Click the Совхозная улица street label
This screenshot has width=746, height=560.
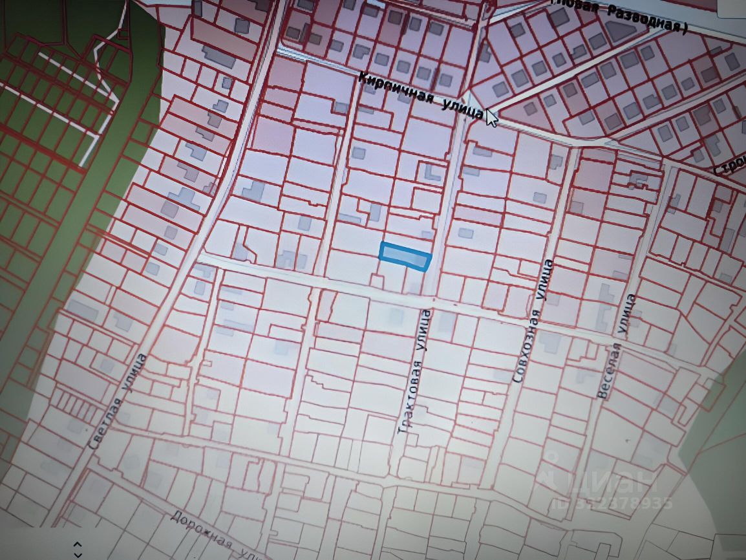(x=533, y=321)
